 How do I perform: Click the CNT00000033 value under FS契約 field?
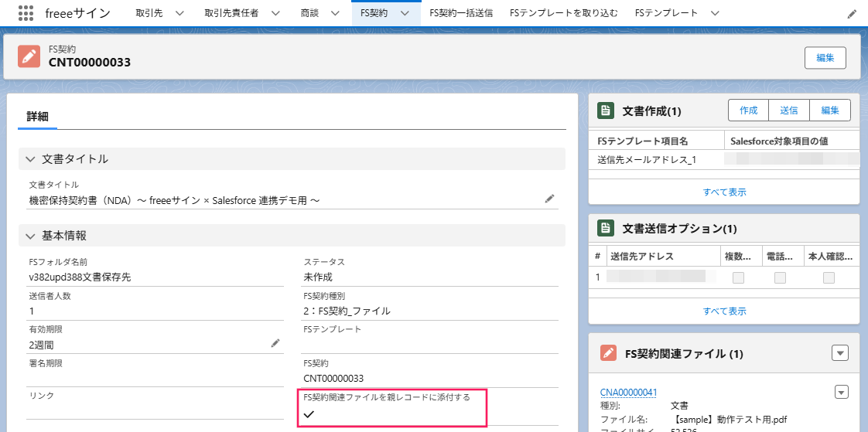click(x=333, y=379)
